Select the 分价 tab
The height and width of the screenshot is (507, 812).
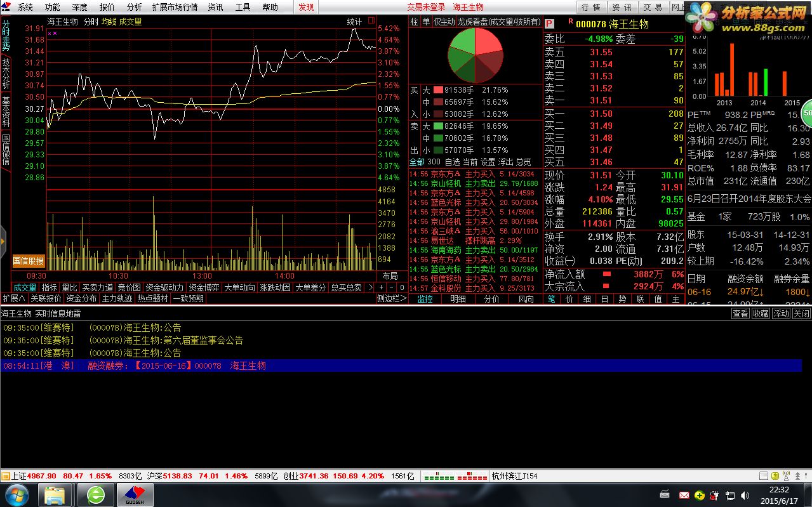tap(492, 299)
